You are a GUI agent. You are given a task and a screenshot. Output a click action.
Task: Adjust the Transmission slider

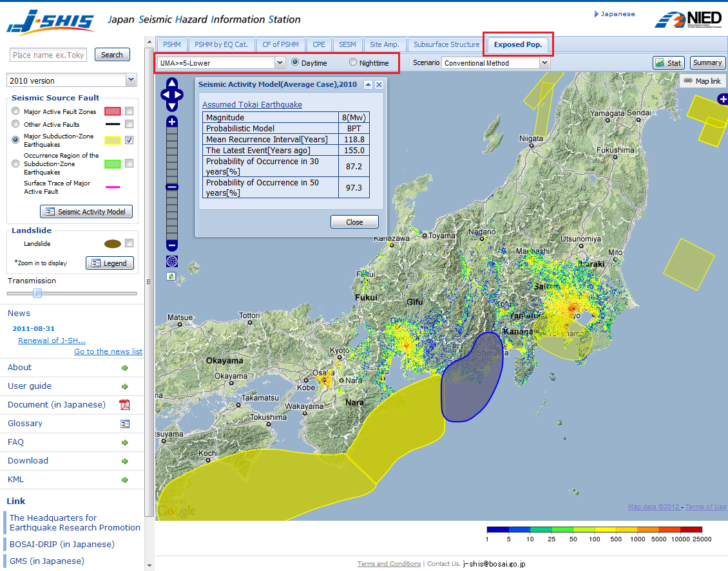[37, 294]
